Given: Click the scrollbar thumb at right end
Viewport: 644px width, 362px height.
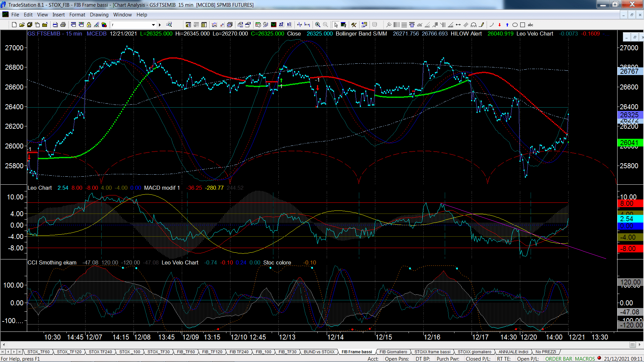Looking at the screenshot, I should [x=633, y=345].
